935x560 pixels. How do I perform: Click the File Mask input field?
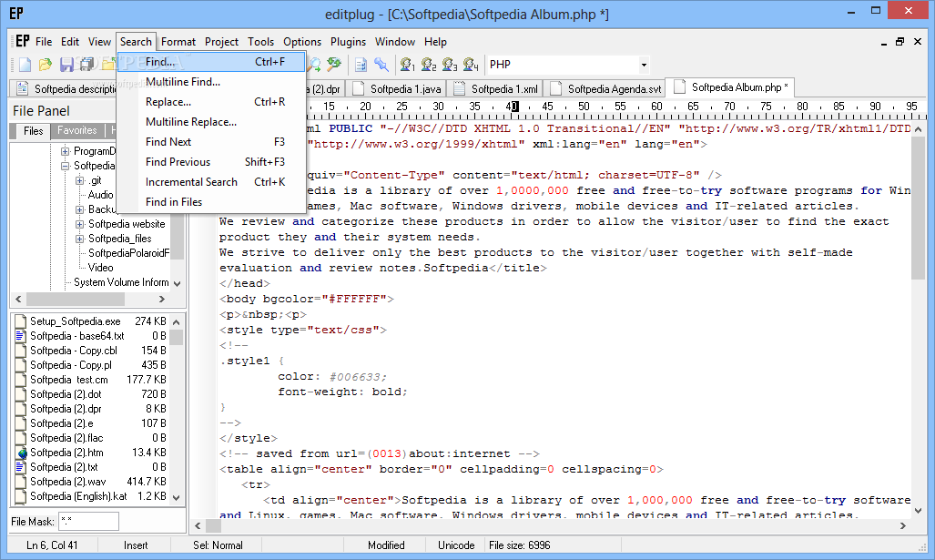pos(88,521)
